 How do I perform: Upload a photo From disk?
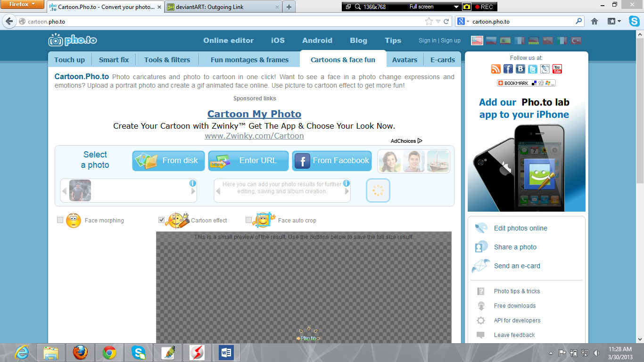(168, 161)
